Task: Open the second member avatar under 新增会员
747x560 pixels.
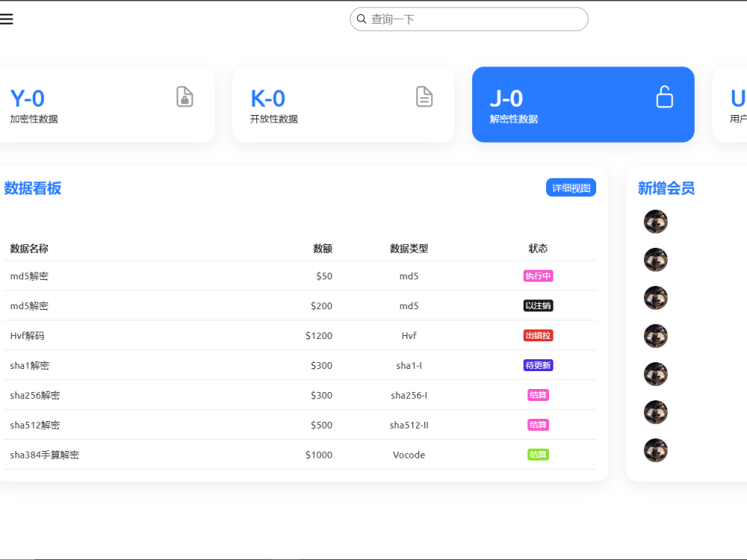Action: coord(656,260)
